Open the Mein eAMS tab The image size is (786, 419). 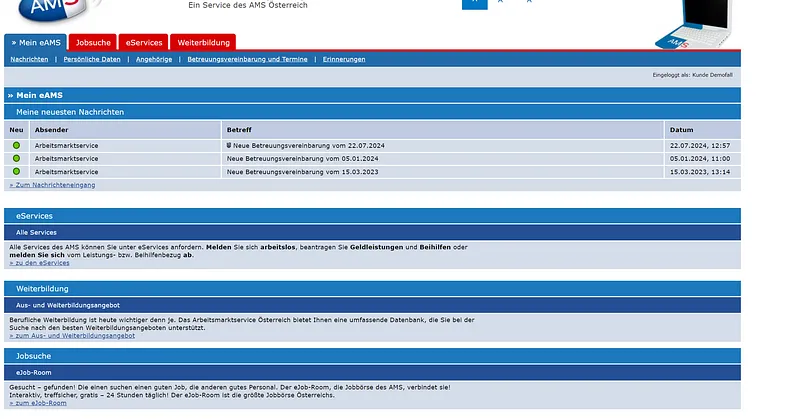(36, 43)
